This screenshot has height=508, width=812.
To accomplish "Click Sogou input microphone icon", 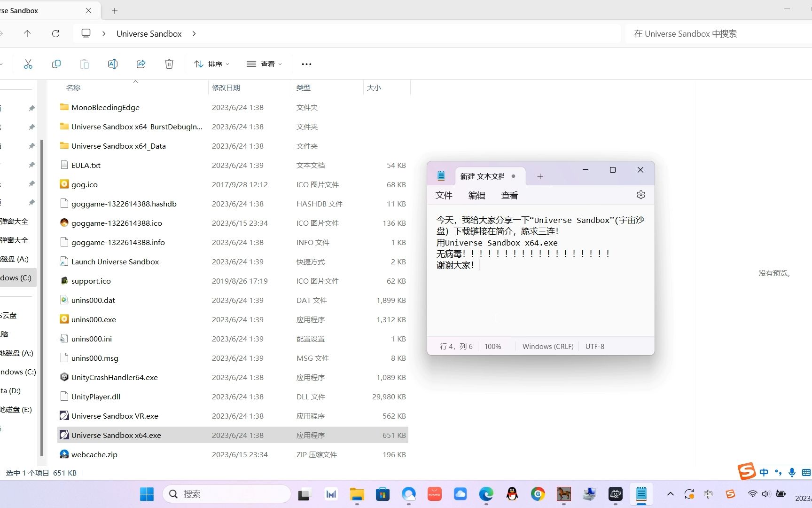I will click(792, 473).
